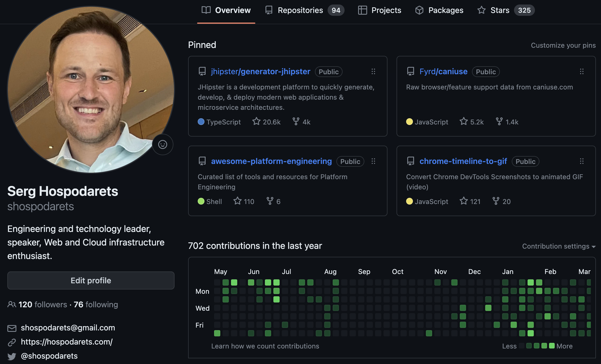
Task: Click star count icon on generator-jhipster
Action: 256,121
